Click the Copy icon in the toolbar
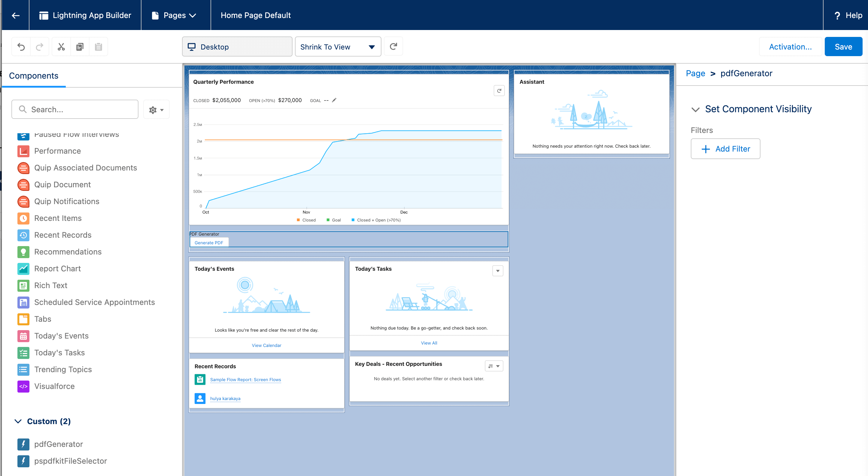This screenshot has width=868, height=476. tap(80, 47)
